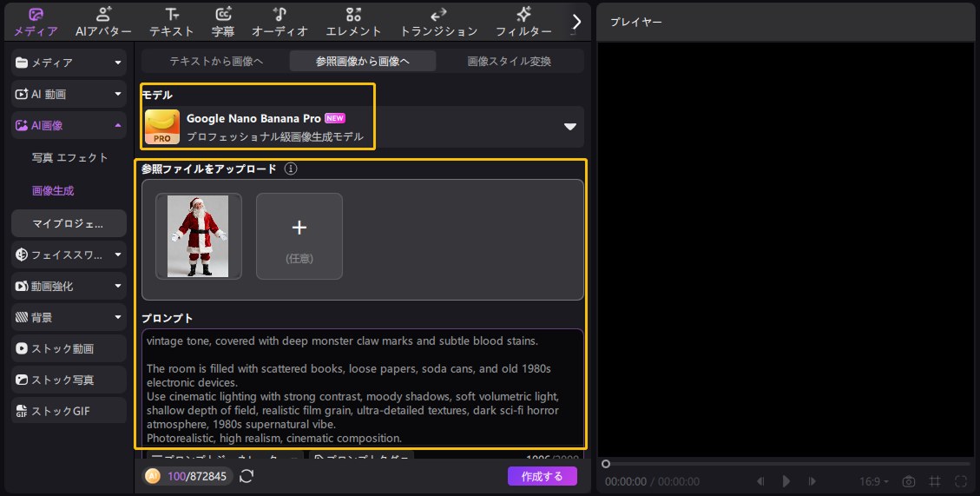Toggle the player crop grid icon
Image resolution: width=980 pixels, height=496 pixels.
pos(935,481)
